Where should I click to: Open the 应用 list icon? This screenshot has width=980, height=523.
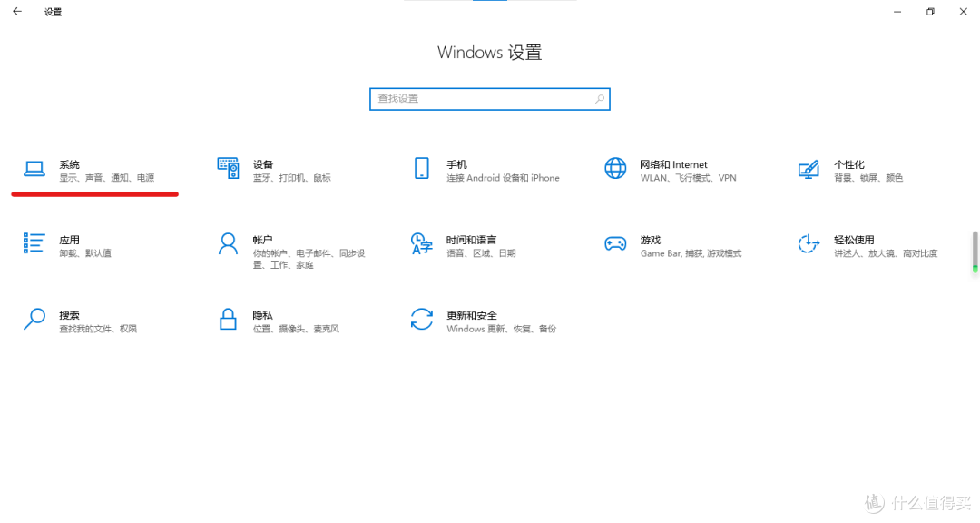34,243
